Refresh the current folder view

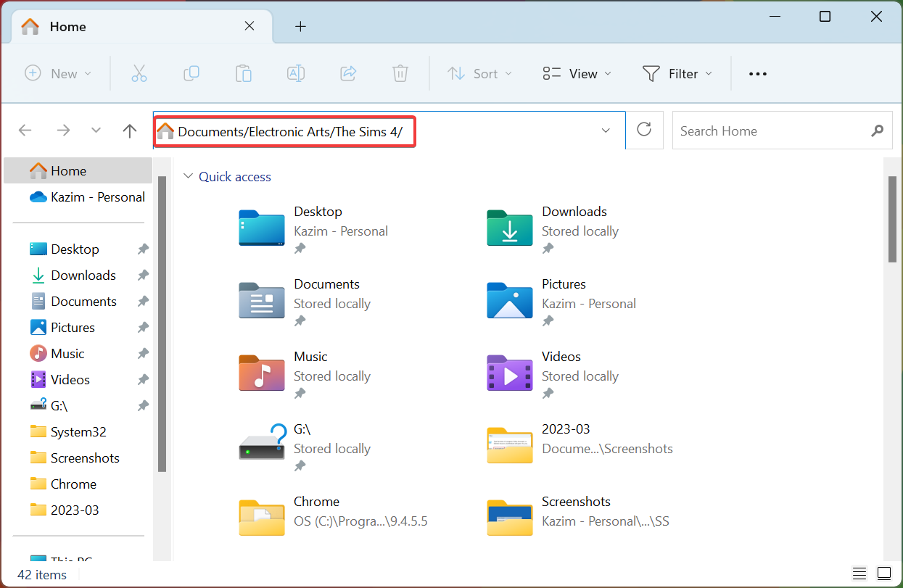[644, 130]
